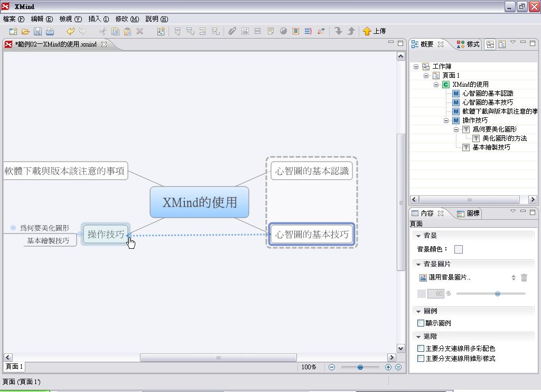Viewport: 541px width, 392px height.
Task: Insert a topic using the first topic icon
Action: [x=178, y=31]
